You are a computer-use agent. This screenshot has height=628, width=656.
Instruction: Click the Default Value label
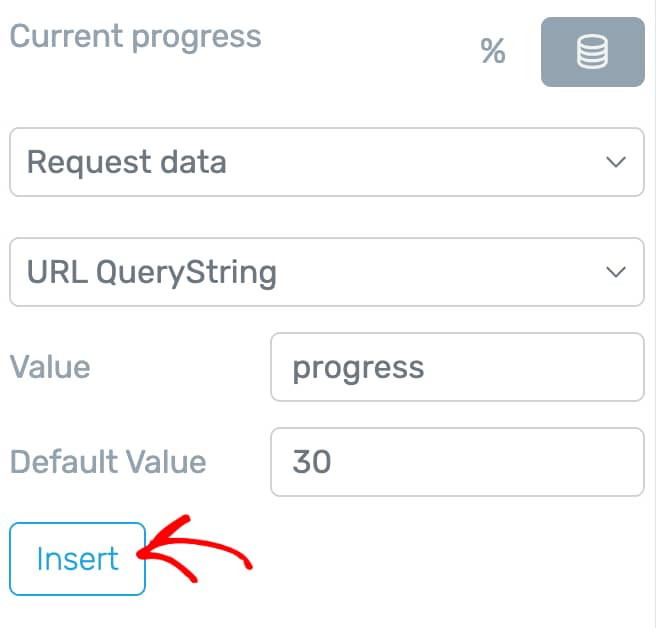point(108,462)
